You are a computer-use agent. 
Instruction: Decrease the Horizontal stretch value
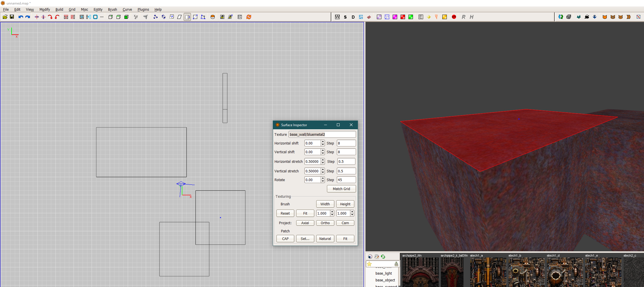tap(323, 163)
